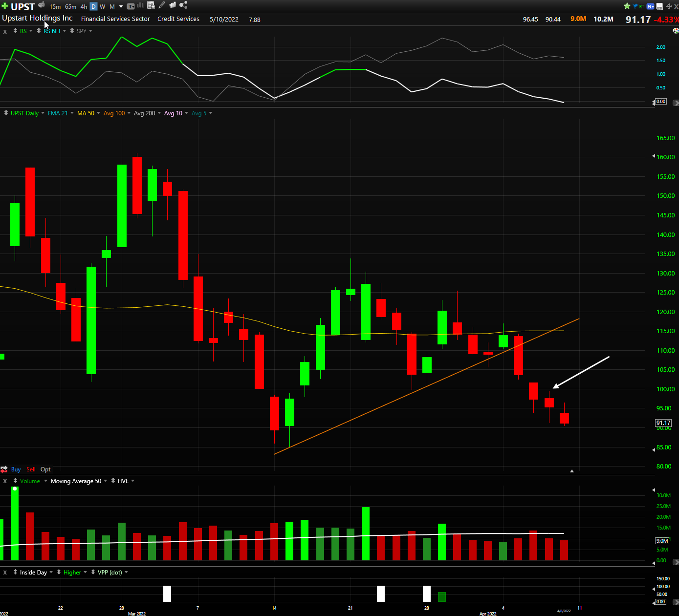The image size is (679, 616).
Task: Click the Avg 10 indicator label
Action: pos(173,113)
